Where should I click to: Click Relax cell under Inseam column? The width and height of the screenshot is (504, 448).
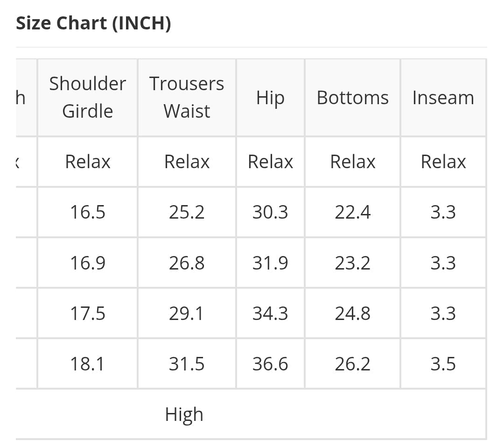click(x=443, y=162)
